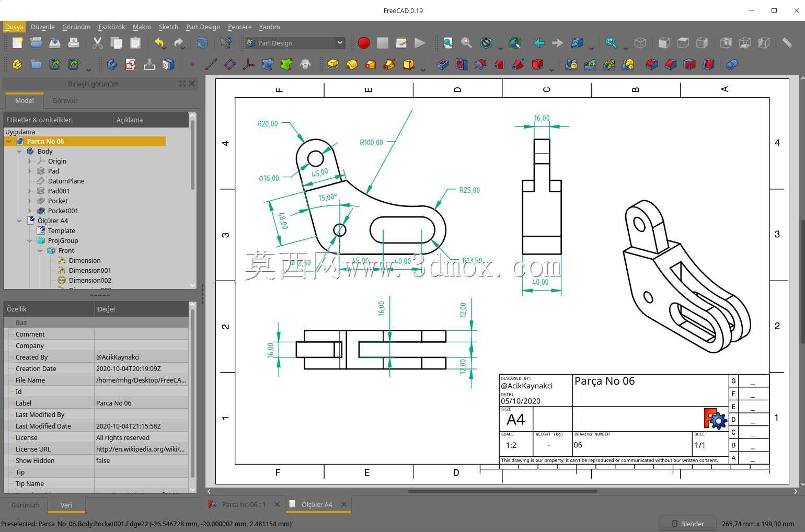The width and height of the screenshot is (805, 532).
Task: Select the Dimension001 tree item
Action: 90,270
